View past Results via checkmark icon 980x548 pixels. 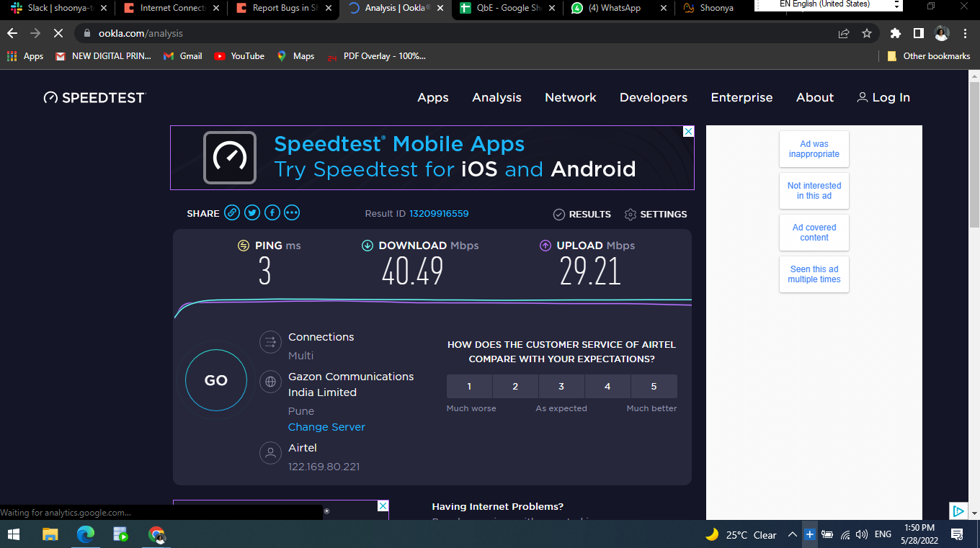point(582,214)
